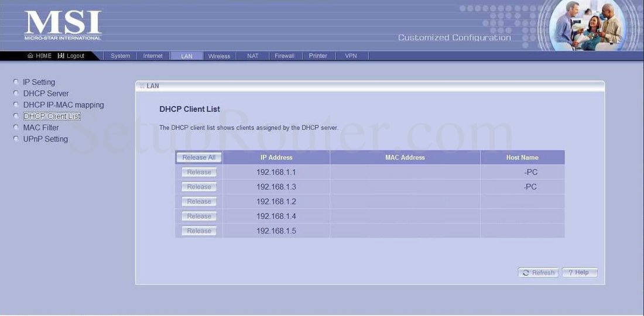Click the Release All button

tap(199, 157)
